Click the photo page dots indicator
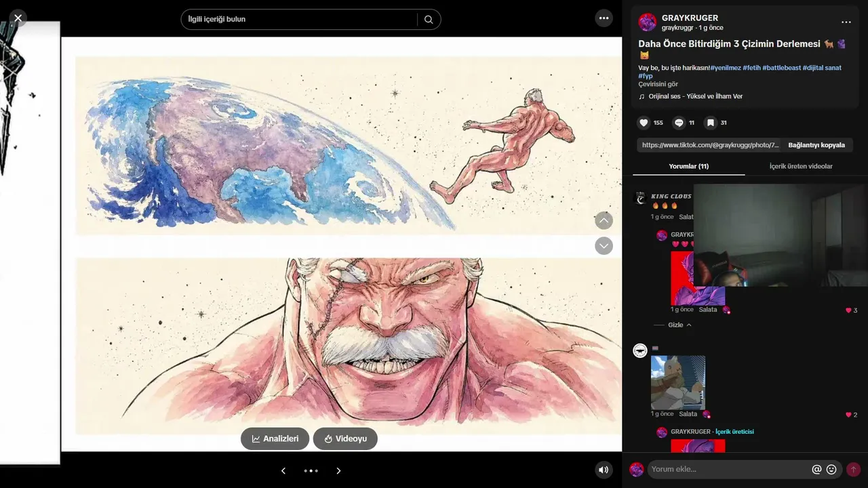Screen dimensions: 868x488 coord(311,470)
